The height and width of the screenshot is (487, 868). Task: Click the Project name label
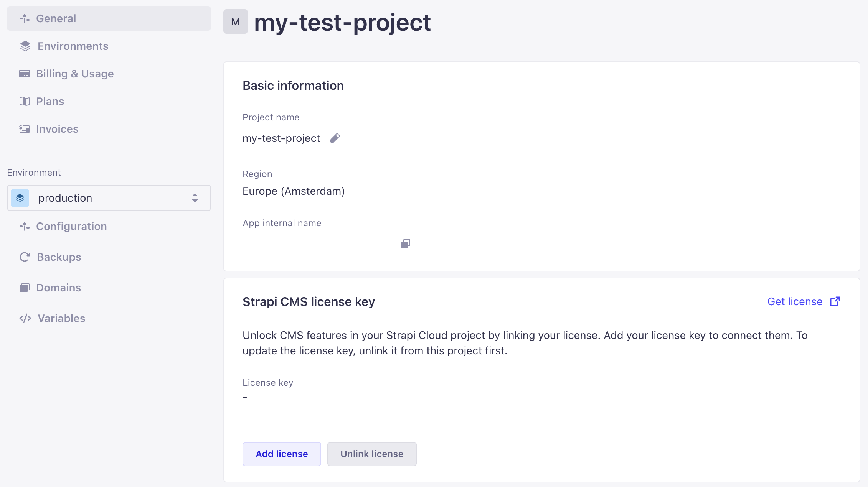point(271,117)
